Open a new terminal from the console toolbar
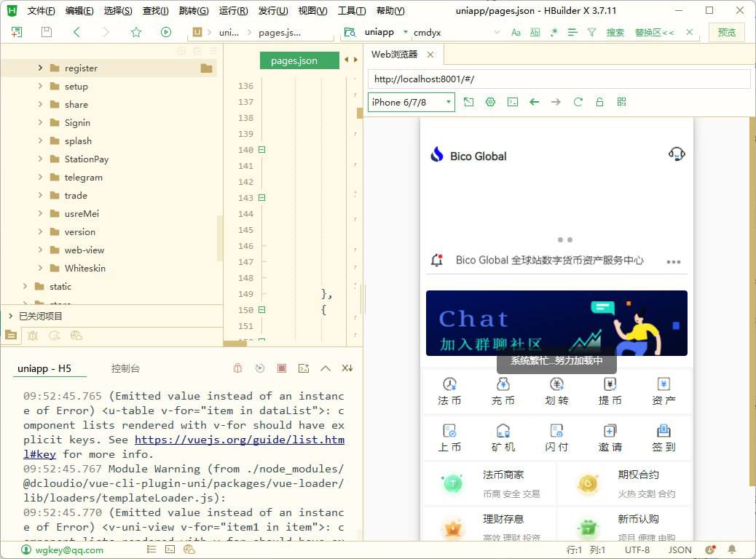This screenshot has width=756, height=559. point(304,368)
